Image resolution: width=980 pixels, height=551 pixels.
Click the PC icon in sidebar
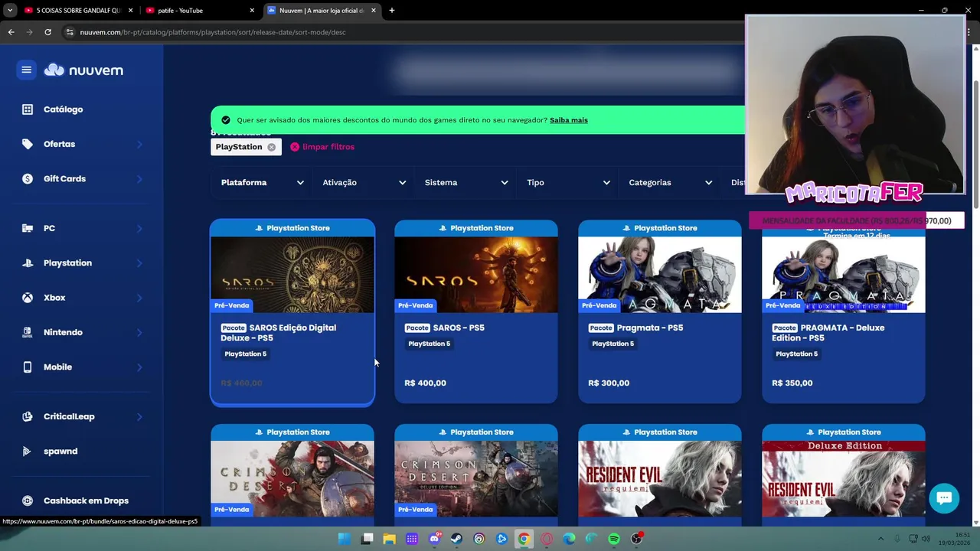pos(28,228)
